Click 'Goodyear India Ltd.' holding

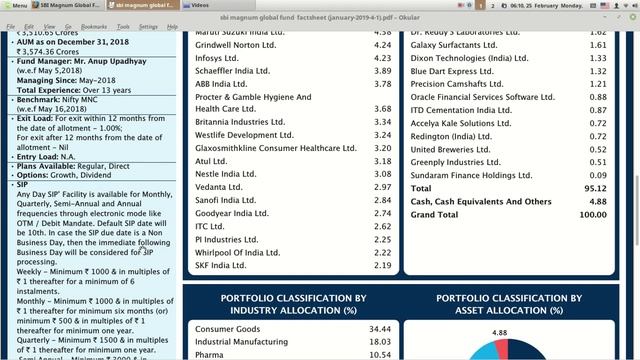tap(232, 213)
